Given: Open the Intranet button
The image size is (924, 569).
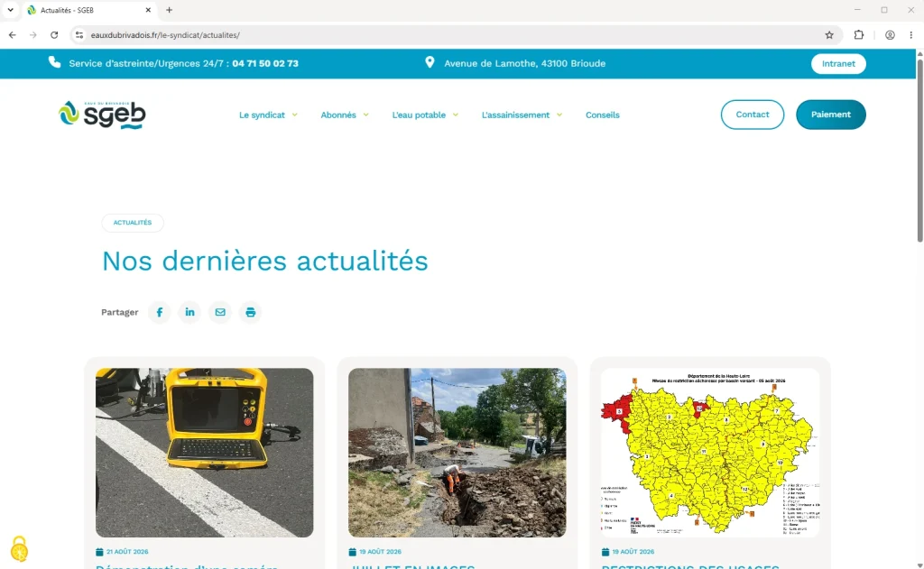Looking at the screenshot, I should point(838,64).
